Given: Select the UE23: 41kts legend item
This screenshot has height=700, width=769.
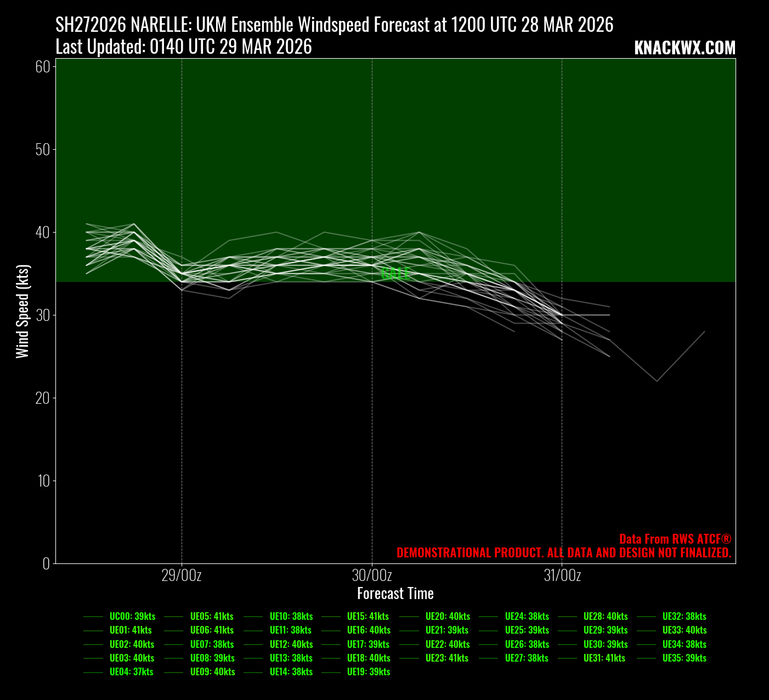Looking at the screenshot, I should coord(447,658).
